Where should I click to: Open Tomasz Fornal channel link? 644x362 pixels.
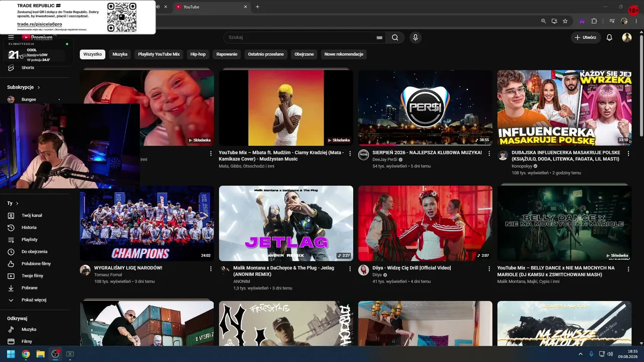pyautogui.click(x=108, y=275)
